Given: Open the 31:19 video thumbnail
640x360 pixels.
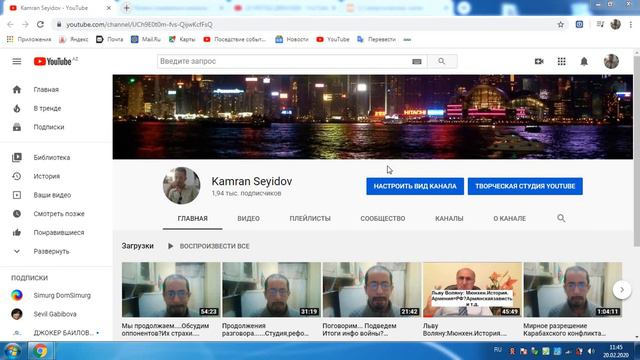Looking at the screenshot, I should [271, 289].
